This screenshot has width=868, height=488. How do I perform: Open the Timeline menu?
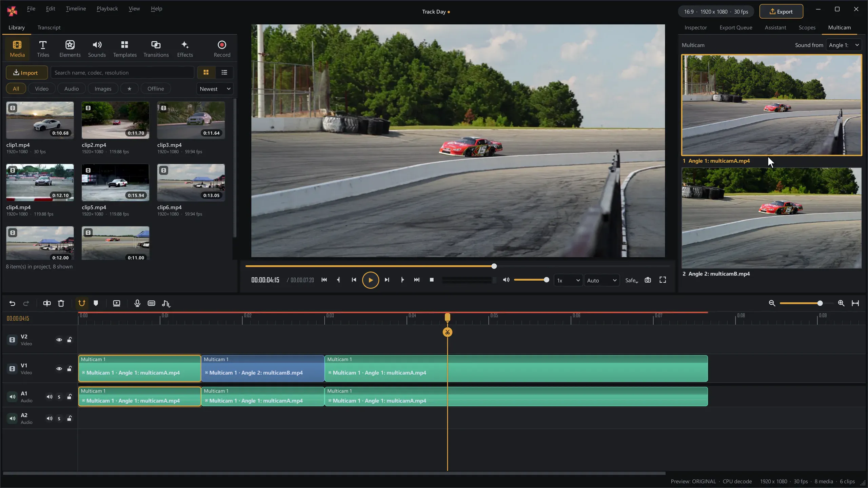coord(76,9)
